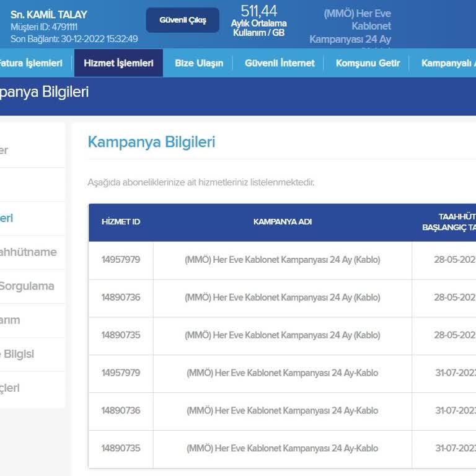Open the sidebar link ending in Bilgisi
This screenshot has width=476, height=476.
point(17,354)
